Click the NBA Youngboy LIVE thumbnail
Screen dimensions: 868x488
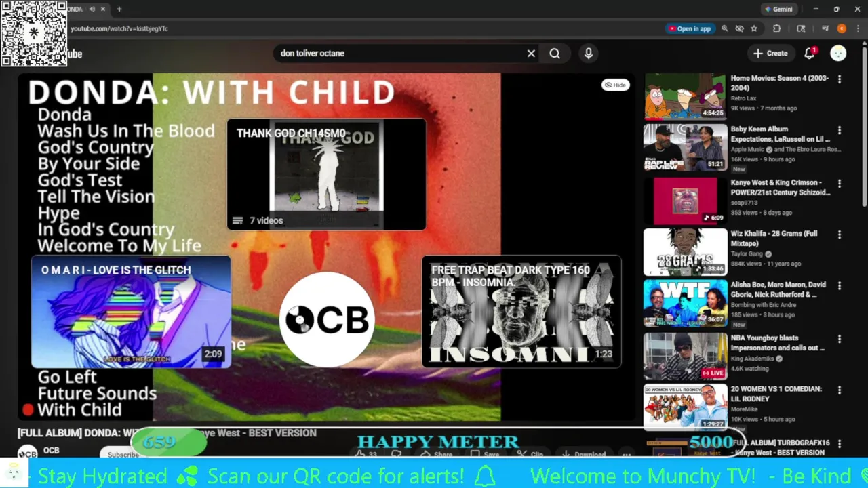(685, 356)
